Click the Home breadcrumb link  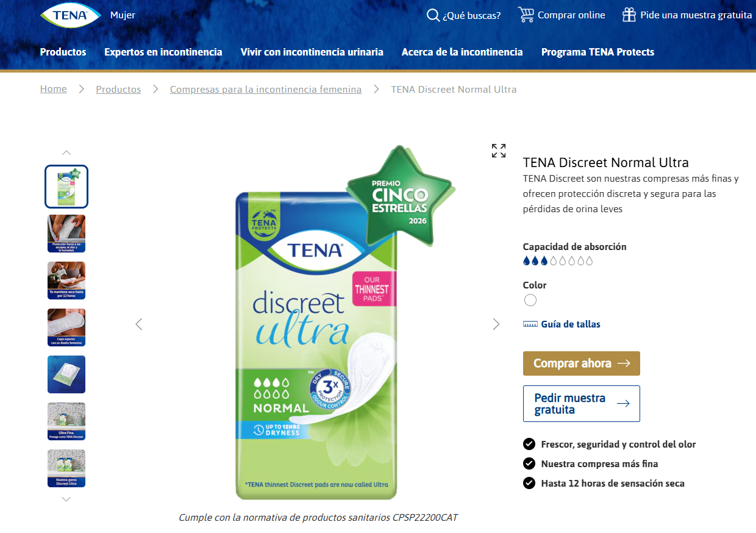[x=54, y=89]
